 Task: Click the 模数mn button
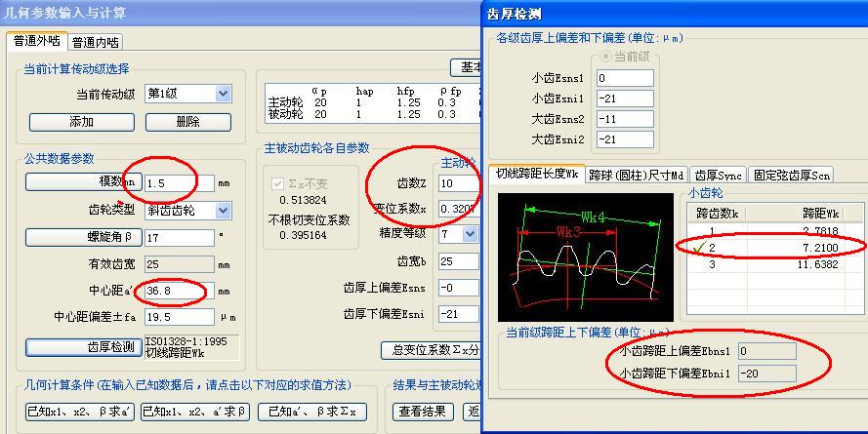pos(84,182)
